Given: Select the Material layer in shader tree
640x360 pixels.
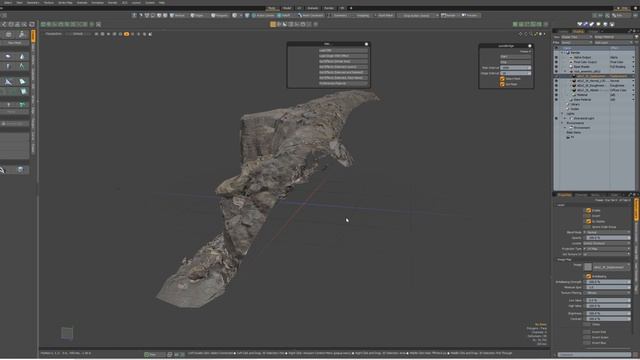Looking at the screenshot, I should 582,95.
